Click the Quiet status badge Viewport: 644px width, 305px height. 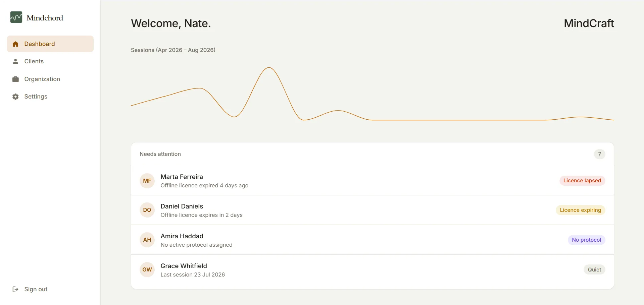coord(594,270)
